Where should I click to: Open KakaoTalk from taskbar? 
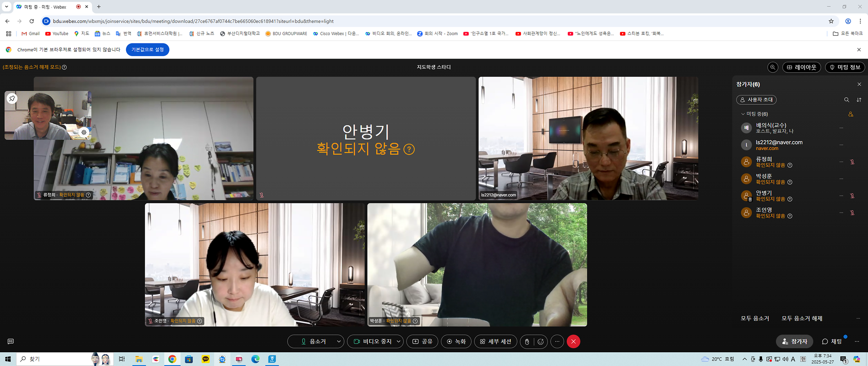point(205,359)
